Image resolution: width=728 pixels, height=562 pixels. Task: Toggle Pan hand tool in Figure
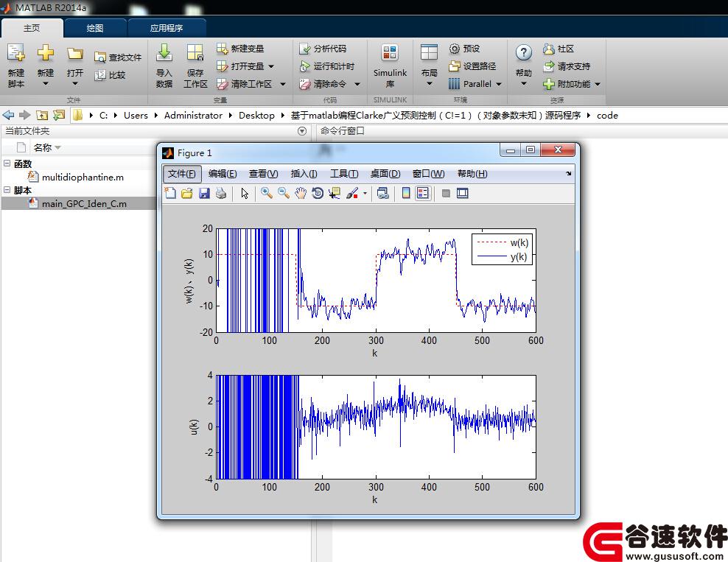(x=301, y=193)
